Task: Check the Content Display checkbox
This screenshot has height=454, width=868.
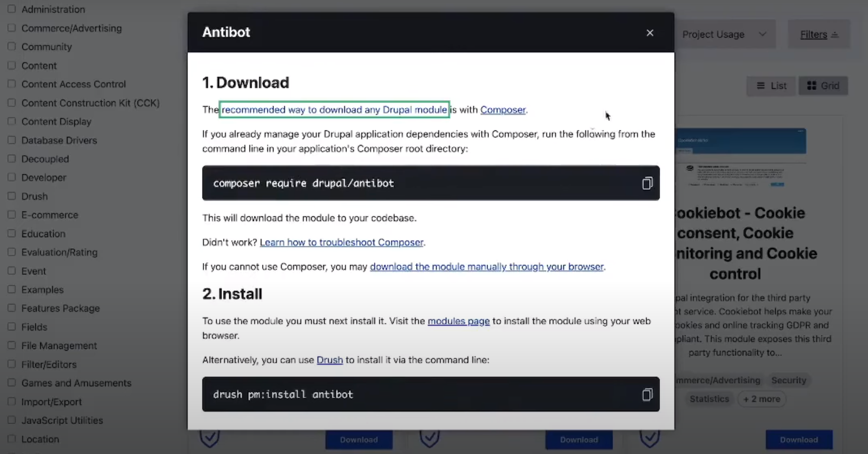Action: 11,121
